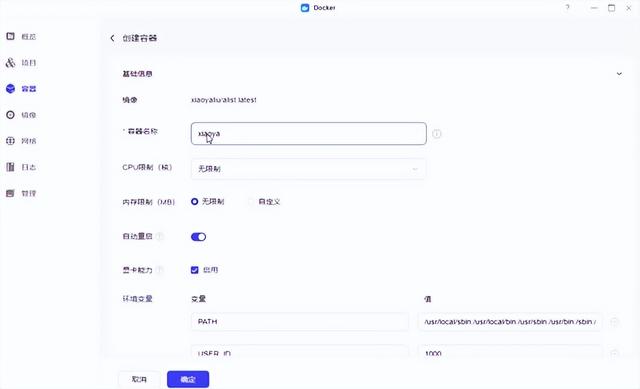Open the 日志 logs section in sidebar
Image resolution: width=640 pixels, height=389 pixels.
point(21,167)
